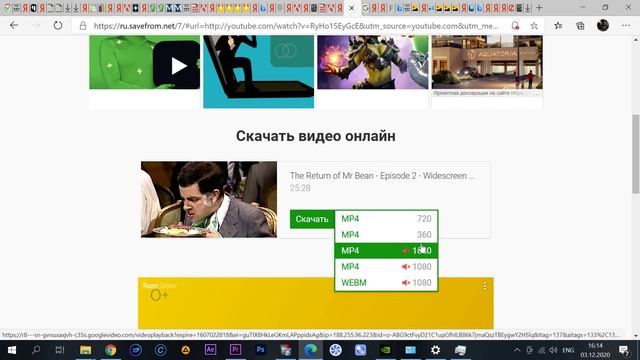
Task: Open Photoshop from taskbar
Action: tap(260, 350)
